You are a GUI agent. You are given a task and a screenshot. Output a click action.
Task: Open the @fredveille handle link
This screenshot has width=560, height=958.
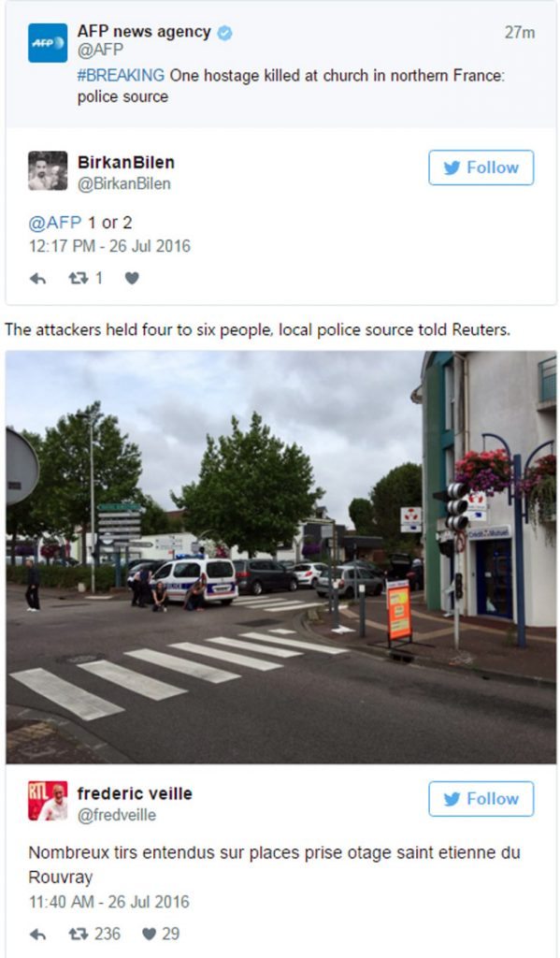(117, 815)
